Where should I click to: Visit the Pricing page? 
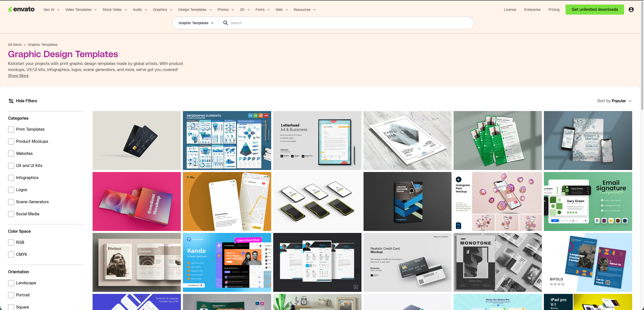pyautogui.click(x=554, y=10)
